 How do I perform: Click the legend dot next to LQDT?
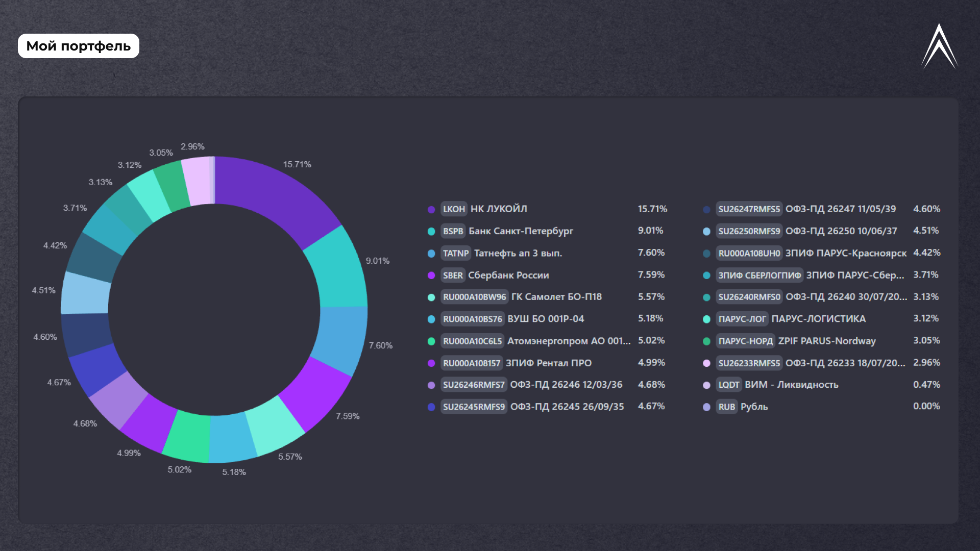click(706, 385)
